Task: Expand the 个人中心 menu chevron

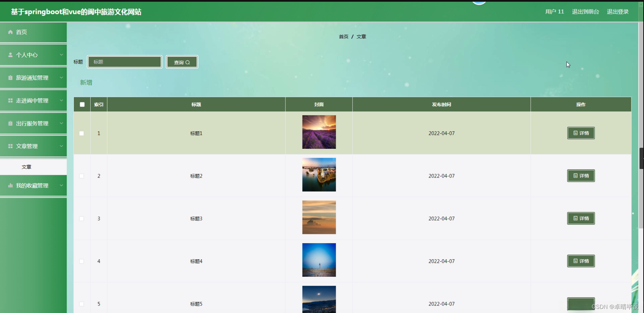Action: (62, 55)
